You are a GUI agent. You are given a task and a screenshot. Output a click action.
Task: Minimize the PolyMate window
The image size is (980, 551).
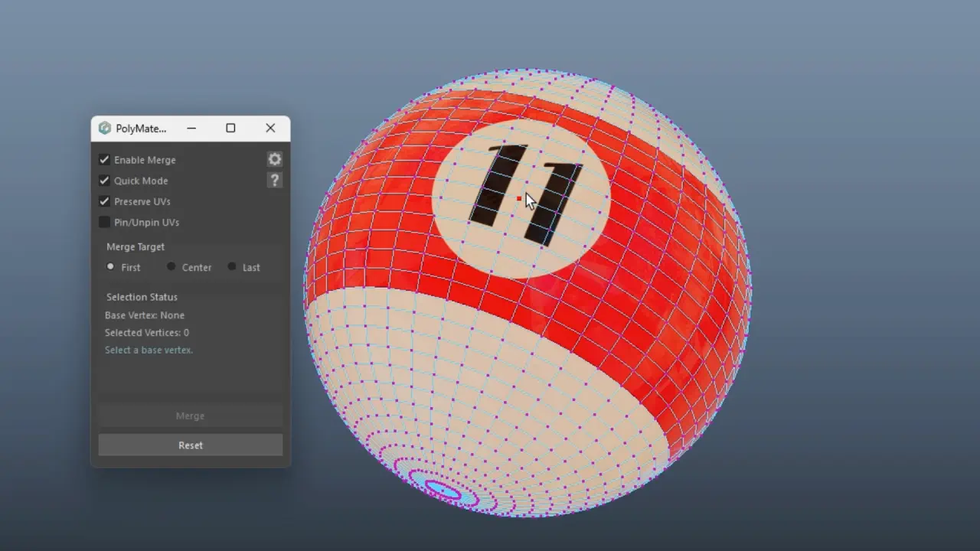pos(191,129)
